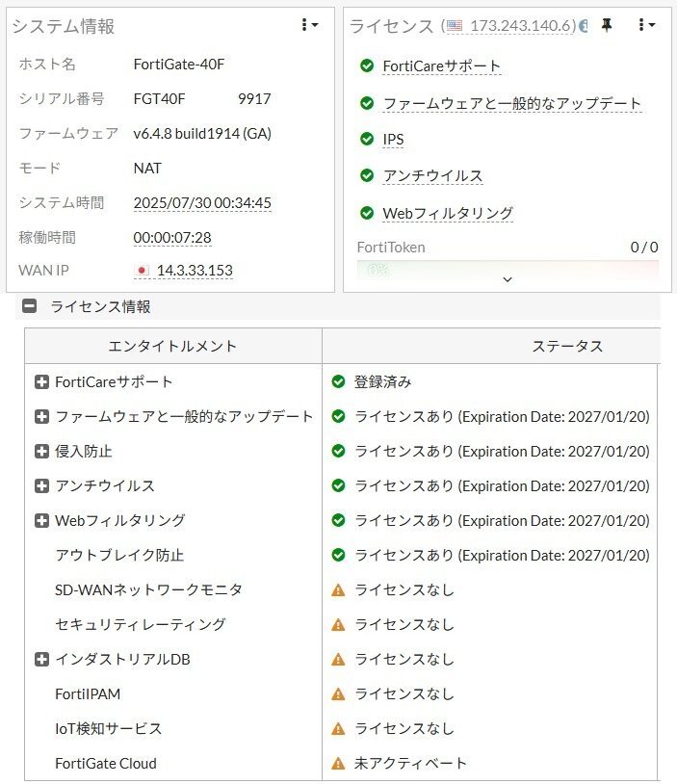Open the FortiCareサポート link in the ライセンス widget
The width and height of the screenshot is (677, 784).
(x=441, y=65)
